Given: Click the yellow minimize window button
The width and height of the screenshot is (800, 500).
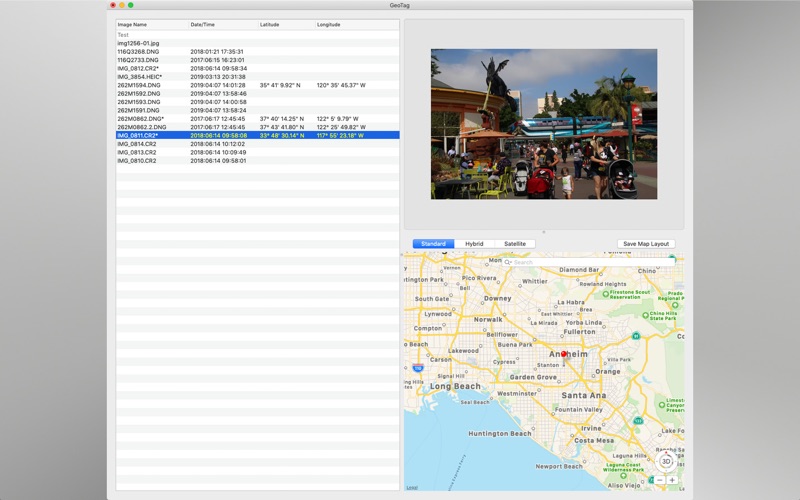Looking at the screenshot, I should [x=121, y=5].
